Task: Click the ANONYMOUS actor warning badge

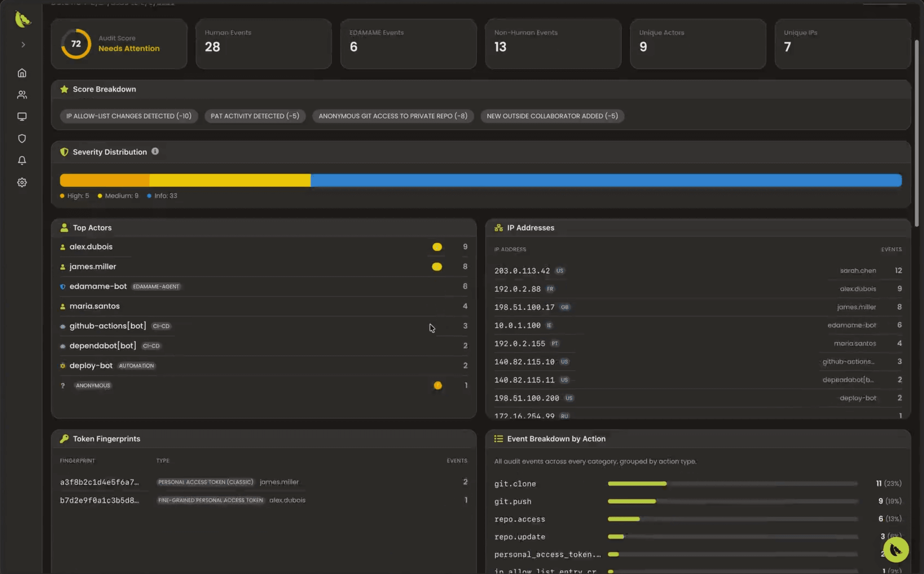Action: 438,385
